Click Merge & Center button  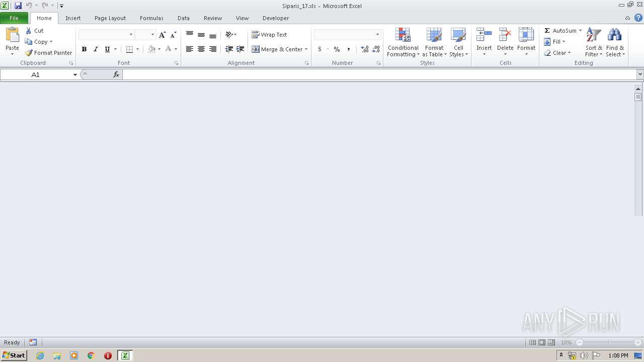click(x=277, y=49)
